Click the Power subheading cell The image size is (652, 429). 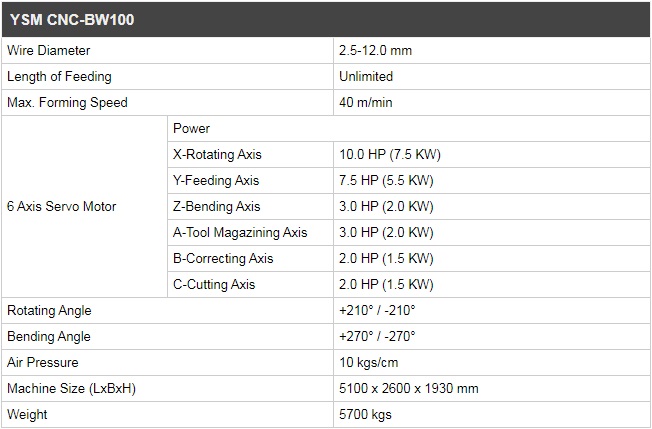point(409,128)
